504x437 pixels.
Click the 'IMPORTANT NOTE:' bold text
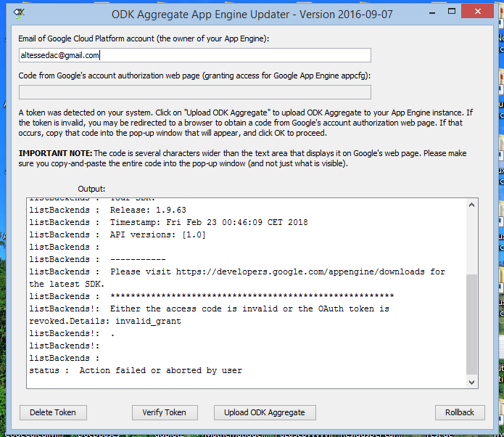click(55, 153)
